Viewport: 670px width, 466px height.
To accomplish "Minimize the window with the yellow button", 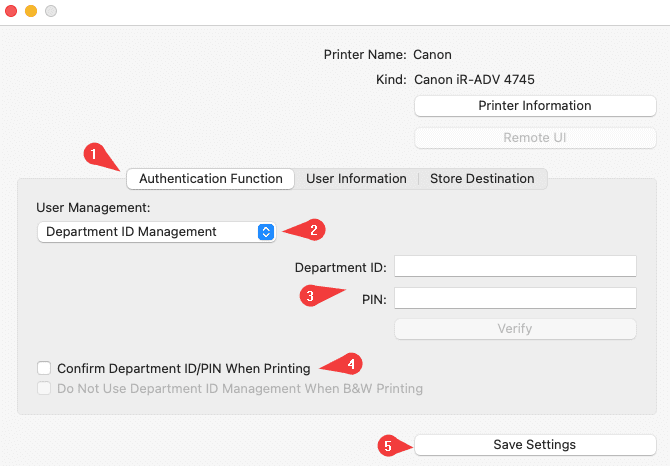I will pyautogui.click(x=31, y=11).
